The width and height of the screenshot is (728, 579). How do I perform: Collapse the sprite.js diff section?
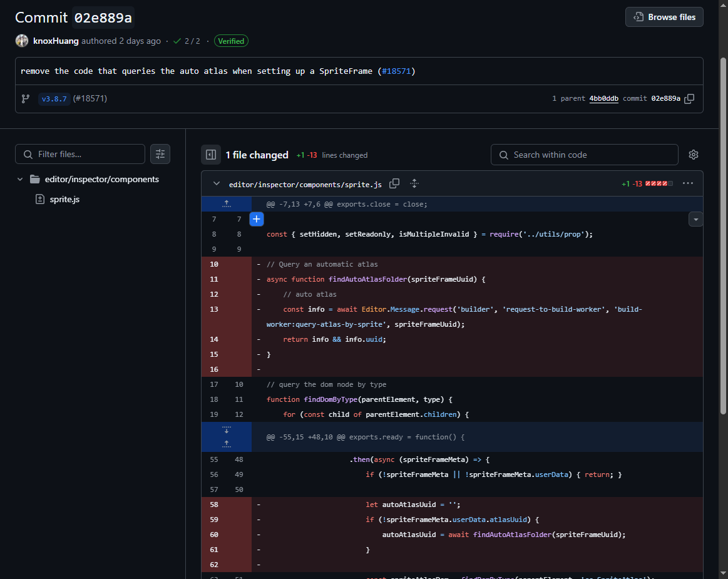(x=217, y=183)
